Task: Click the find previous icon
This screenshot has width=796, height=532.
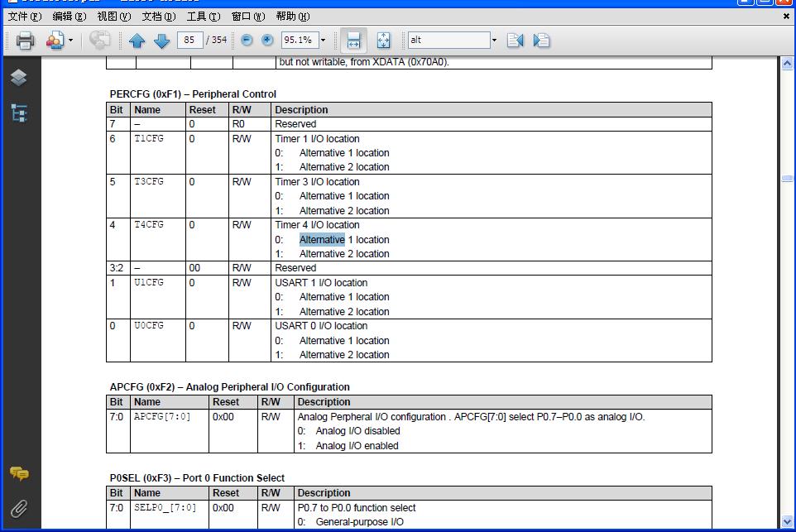Action: pyautogui.click(x=515, y=40)
